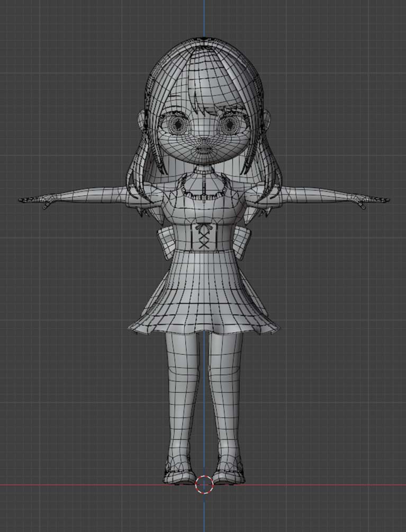Click the 3D cursor at the world origin
The height and width of the screenshot is (532, 406).
click(204, 484)
